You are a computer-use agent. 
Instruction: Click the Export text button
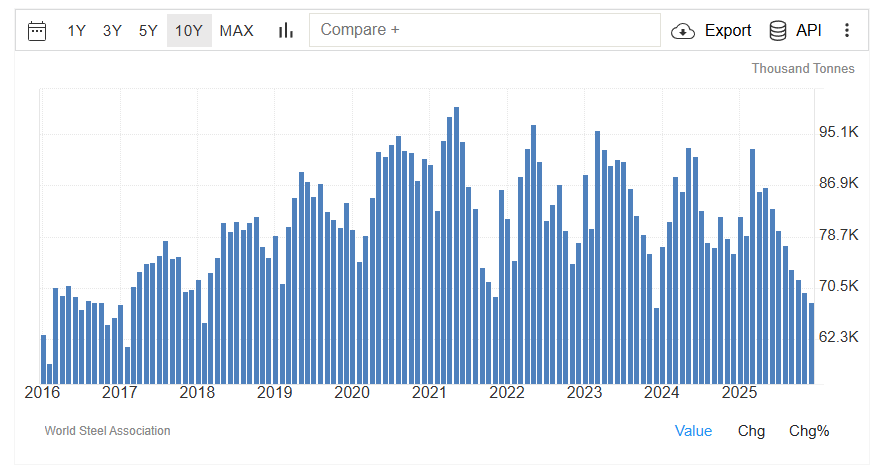(727, 30)
